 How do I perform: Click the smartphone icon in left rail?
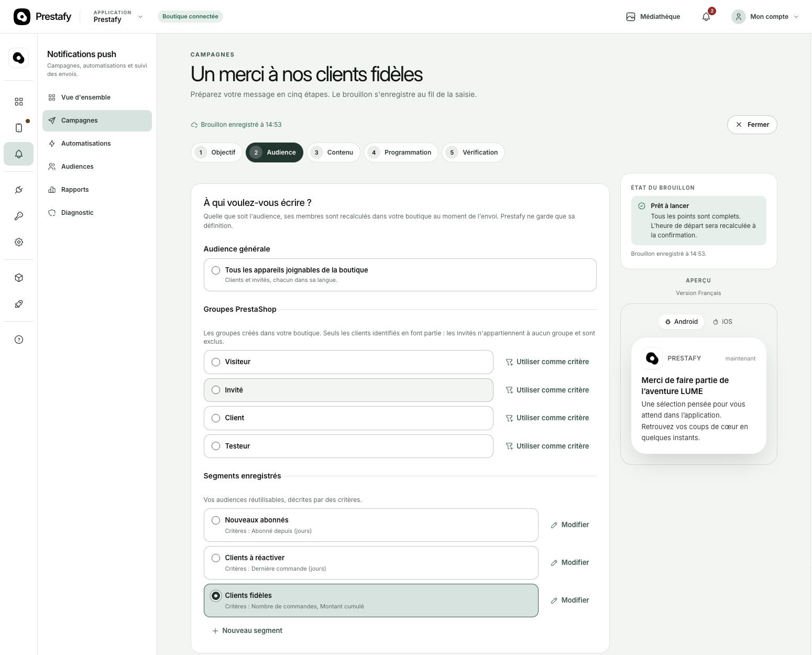pyautogui.click(x=19, y=128)
